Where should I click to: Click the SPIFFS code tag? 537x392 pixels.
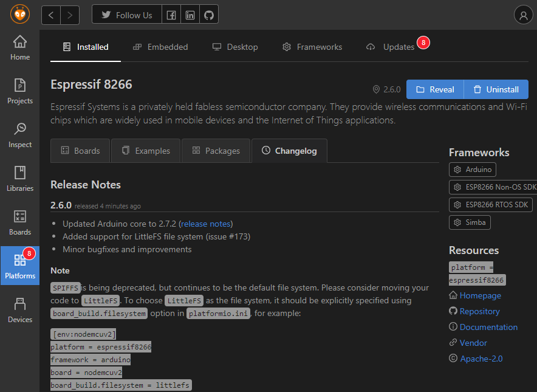(x=66, y=288)
